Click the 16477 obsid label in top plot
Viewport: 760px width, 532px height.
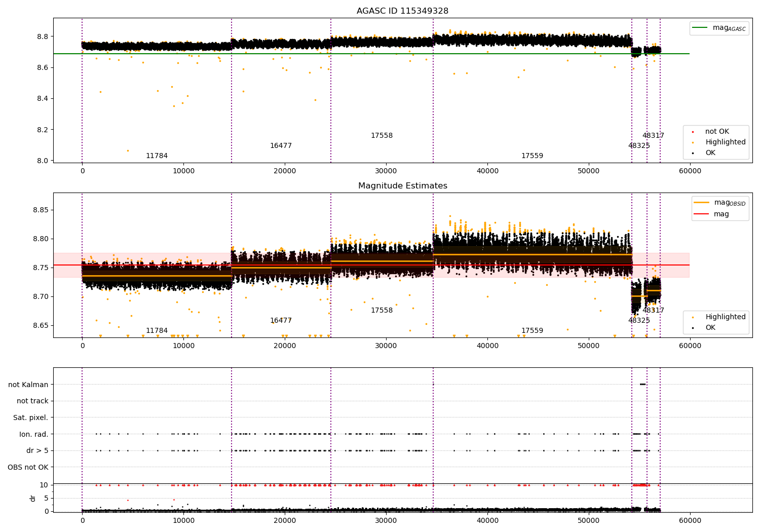(x=281, y=146)
